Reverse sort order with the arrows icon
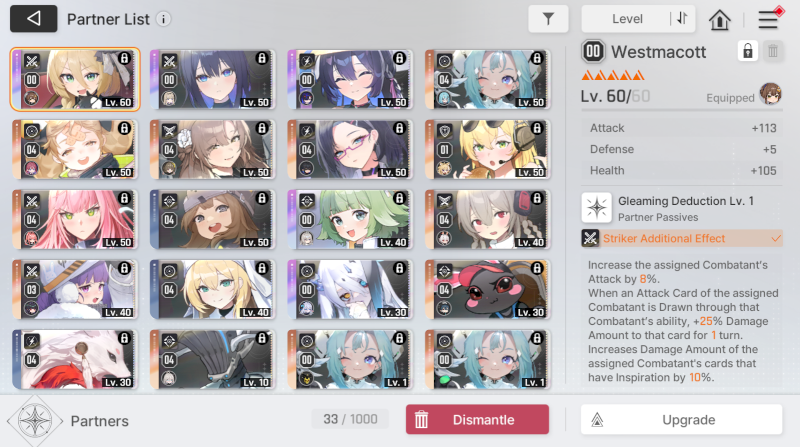Screen dimensions: 800x447 coord(682,19)
